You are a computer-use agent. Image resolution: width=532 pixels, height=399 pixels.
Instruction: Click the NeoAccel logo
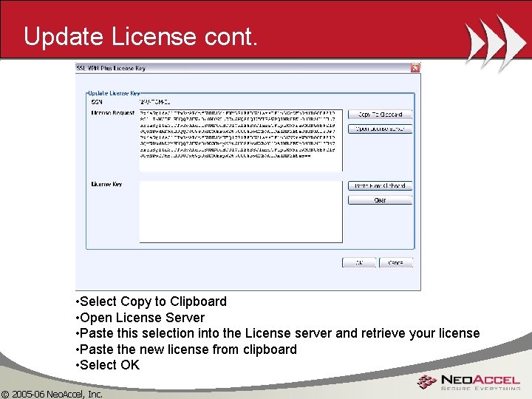(x=469, y=382)
